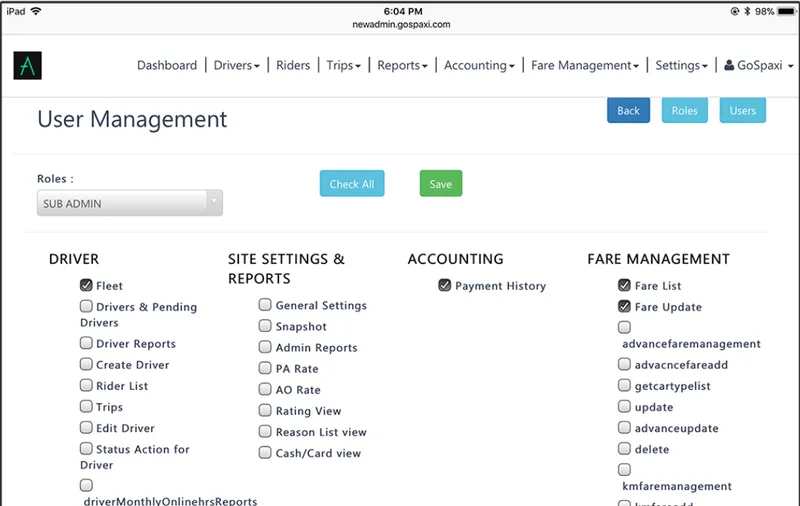Image resolution: width=800 pixels, height=506 pixels.
Task: Click the Check All button
Action: pos(352,184)
